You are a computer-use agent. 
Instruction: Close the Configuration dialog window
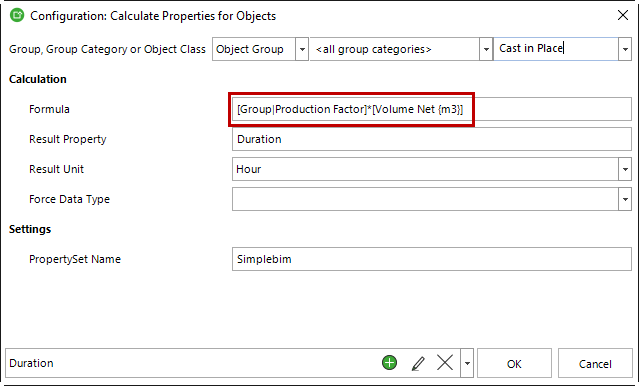coord(623,15)
